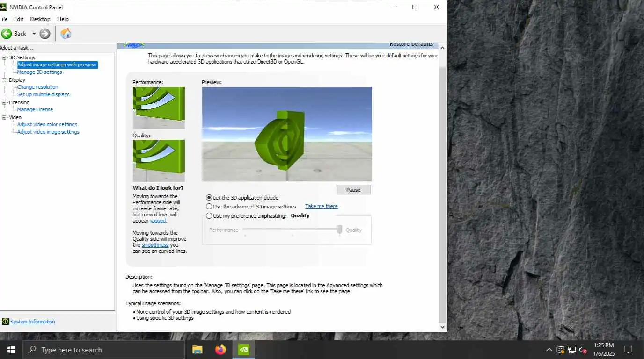Open the jagged help link
The width and height of the screenshot is (644, 359).
pyautogui.click(x=158, y=221)
